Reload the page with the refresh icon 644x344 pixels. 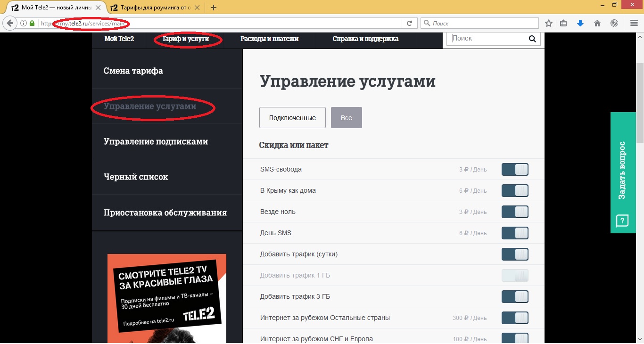(x=409, y=23)
